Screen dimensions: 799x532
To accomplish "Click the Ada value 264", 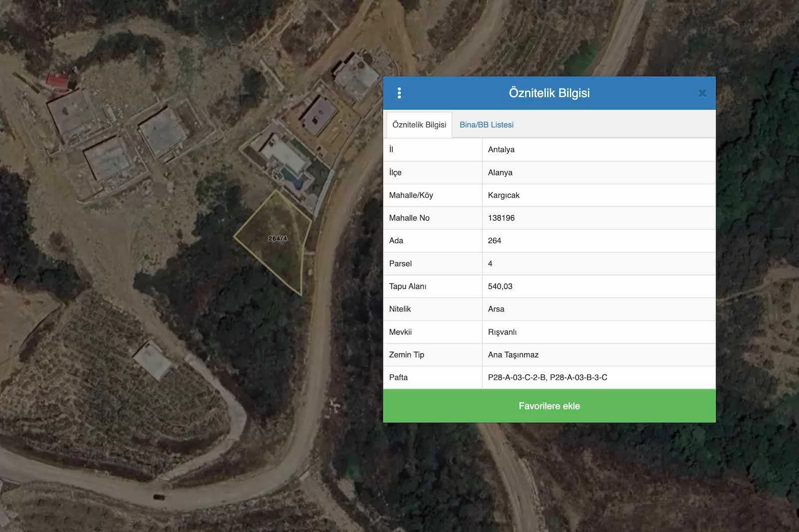I will 494,241.
